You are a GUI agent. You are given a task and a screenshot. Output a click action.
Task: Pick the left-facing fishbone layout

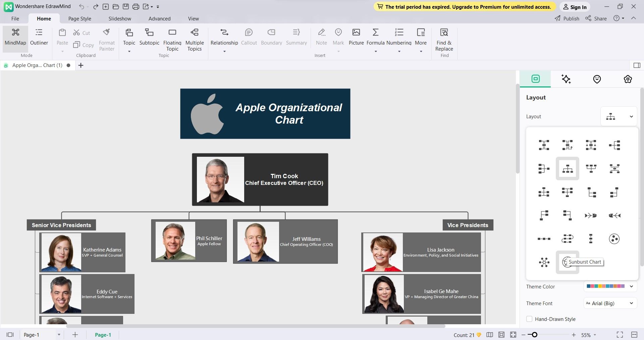[x=614, y=215]
